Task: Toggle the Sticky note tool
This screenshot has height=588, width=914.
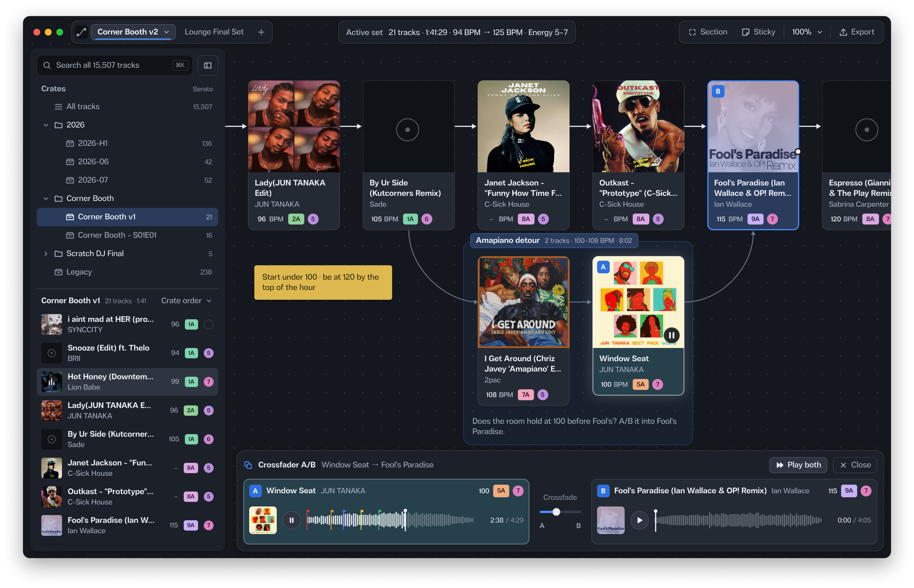Action: (x=758, y=32)
